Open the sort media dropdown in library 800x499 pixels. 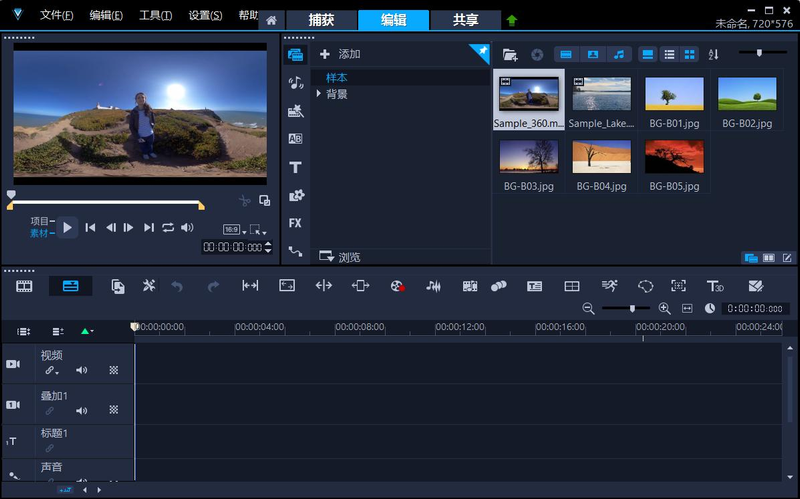pyautogui.click(x=713, y=54)
